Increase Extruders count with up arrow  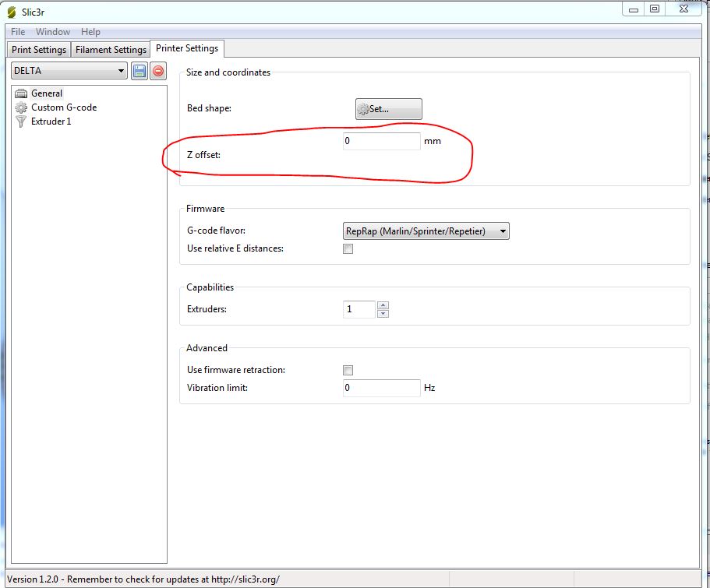click(x=383, y=305)
